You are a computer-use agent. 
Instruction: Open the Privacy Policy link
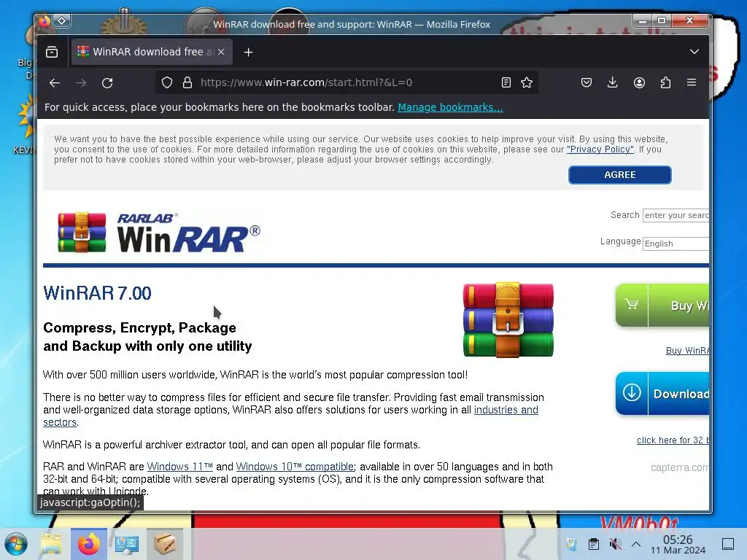pyautogui.click(x=600, y=149)
